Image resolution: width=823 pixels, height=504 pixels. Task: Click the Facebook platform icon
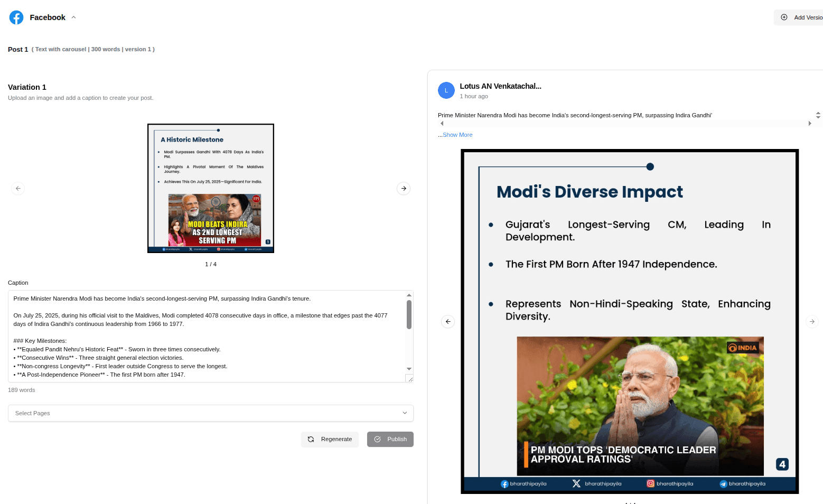click(x=16, y=17)
